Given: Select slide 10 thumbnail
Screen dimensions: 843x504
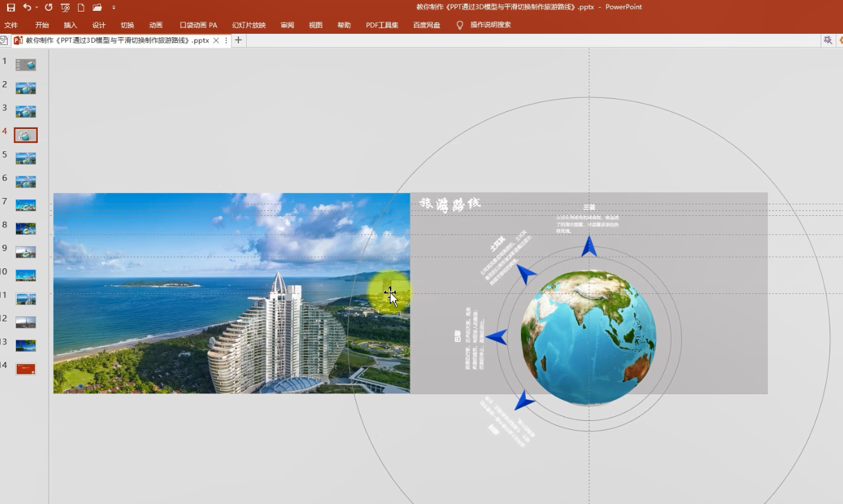Looking at the screenshot, I should [x=26, y=275].
